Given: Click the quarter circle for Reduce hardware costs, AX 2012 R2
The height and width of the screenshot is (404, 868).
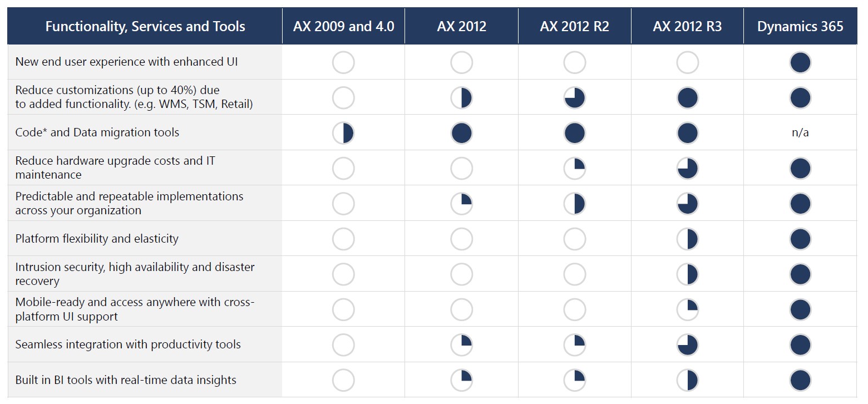Looking at the screenshot, I should pos(574,169).
